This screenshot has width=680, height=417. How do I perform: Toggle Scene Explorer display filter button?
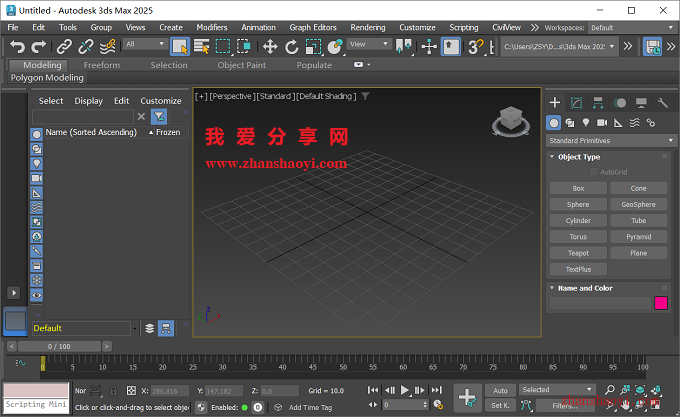click(x=159, y=117)
